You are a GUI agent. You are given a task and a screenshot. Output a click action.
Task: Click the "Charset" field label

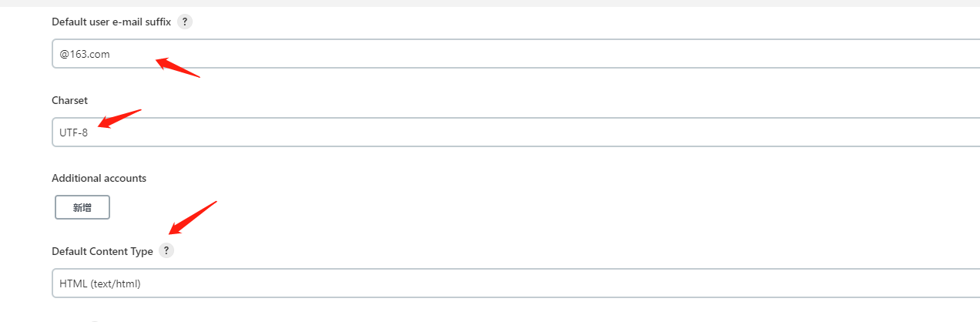(69, 100)
